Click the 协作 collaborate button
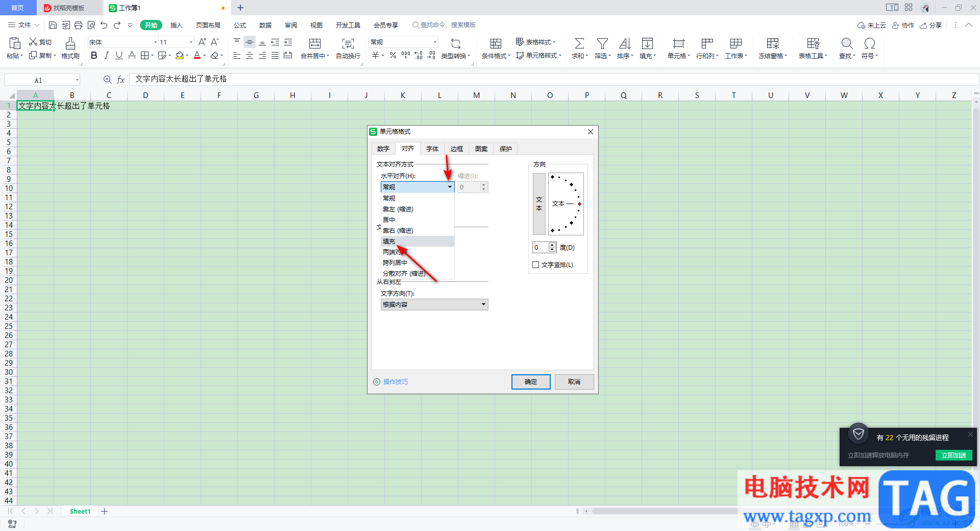 (x=903, y=25)
